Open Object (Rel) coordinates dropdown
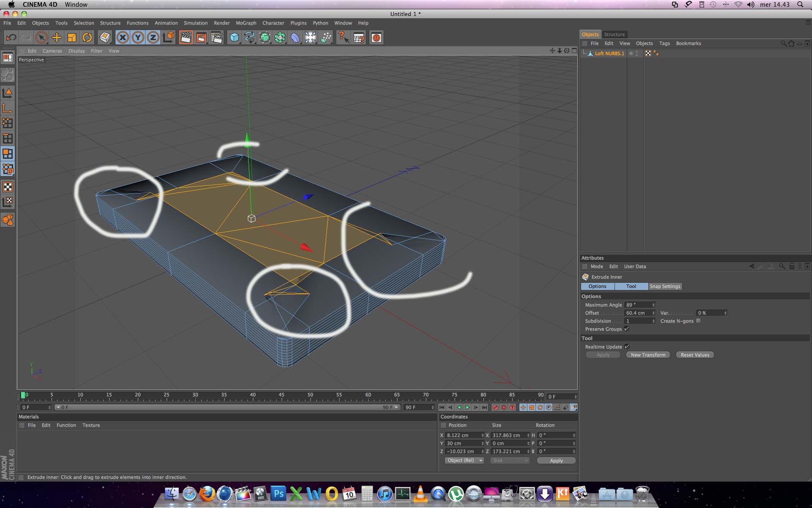Screen dimensions: 812x508 464,461
